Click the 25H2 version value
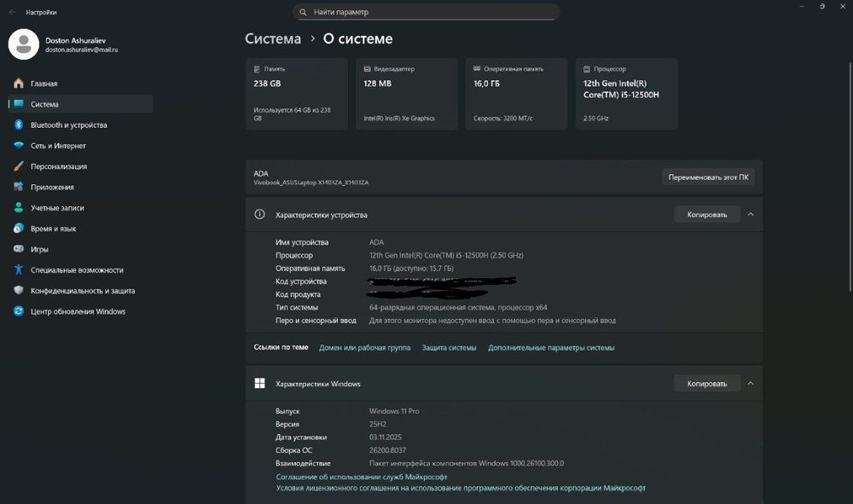This screenshot has width=853, height=504. click(378, 424)
